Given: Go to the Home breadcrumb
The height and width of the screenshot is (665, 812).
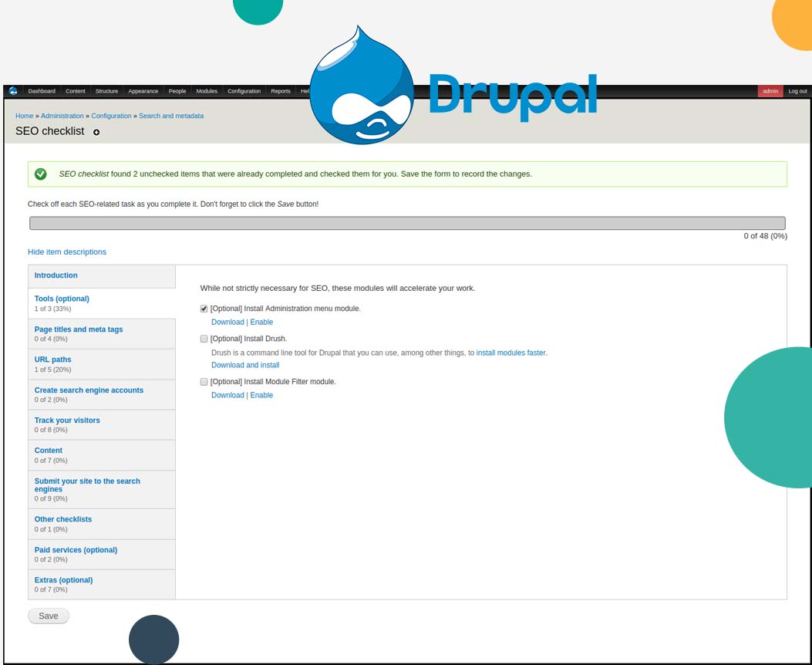Looking at the screenshot, I should tap(25, 116).
